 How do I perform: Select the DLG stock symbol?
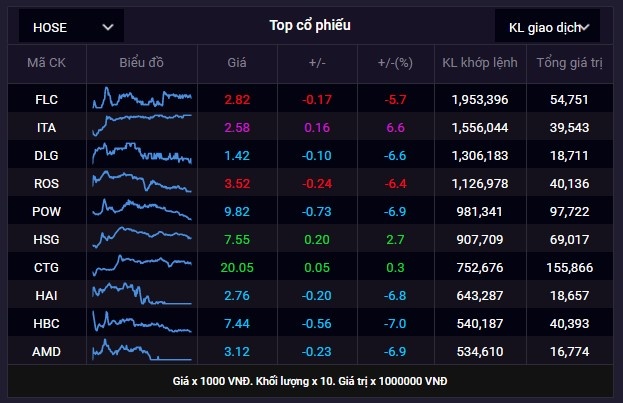[x=47, y=156]
